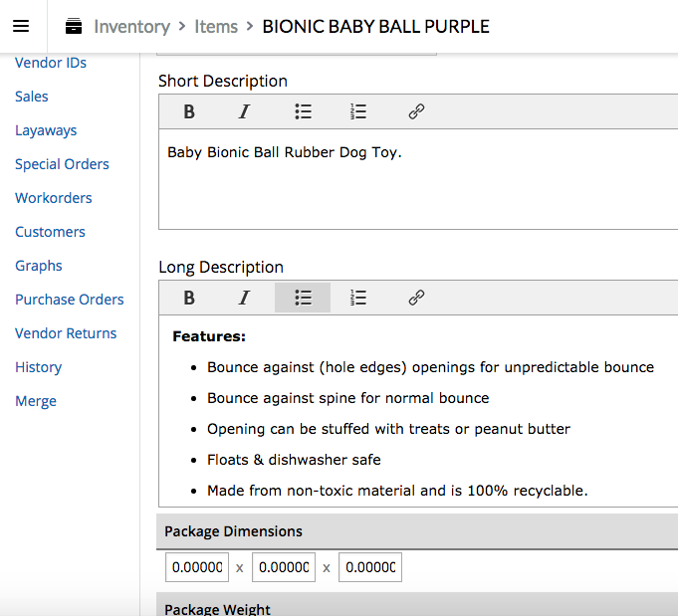Insert numbered list in Short Description

point(358,112)
